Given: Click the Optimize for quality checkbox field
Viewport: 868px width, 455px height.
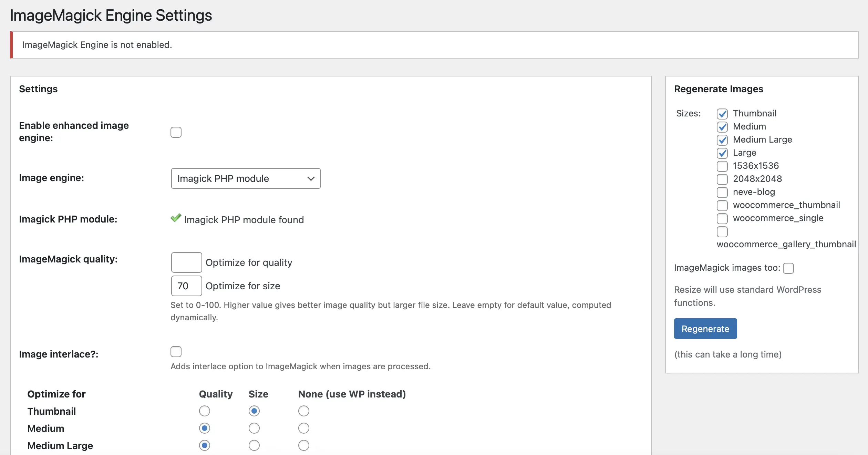Looking at the screenshot, I should [185, 262].
